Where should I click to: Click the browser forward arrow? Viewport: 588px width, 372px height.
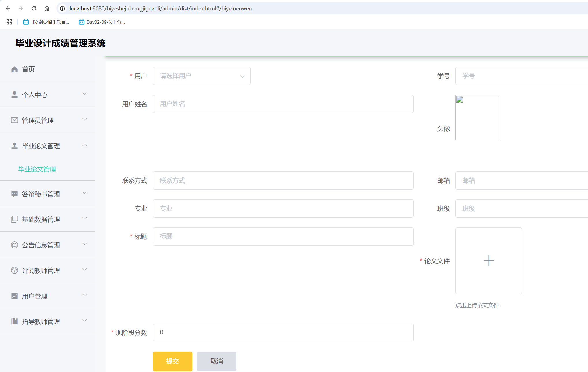pyautogui.click(x=21, y=8)
